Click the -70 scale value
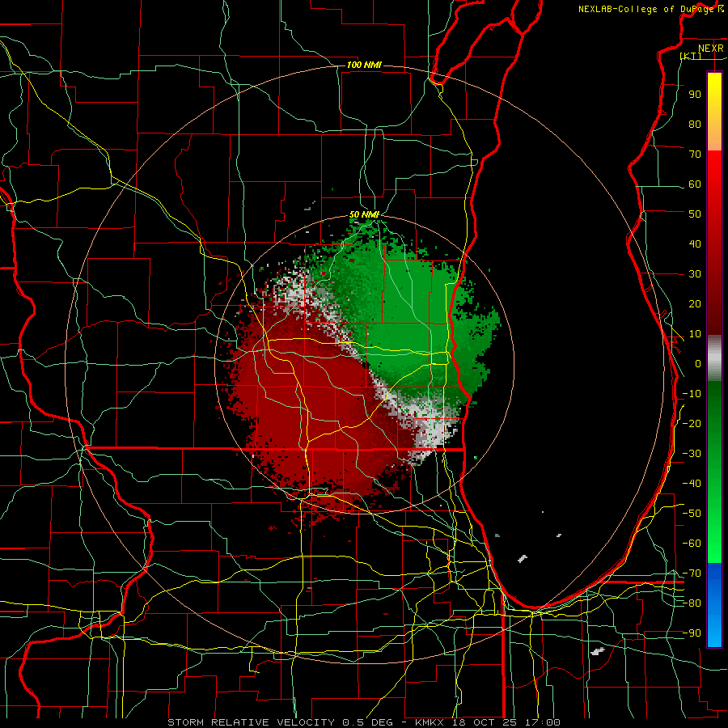The height and width of the screenshot is (728, 728). [x=692, y=574]
